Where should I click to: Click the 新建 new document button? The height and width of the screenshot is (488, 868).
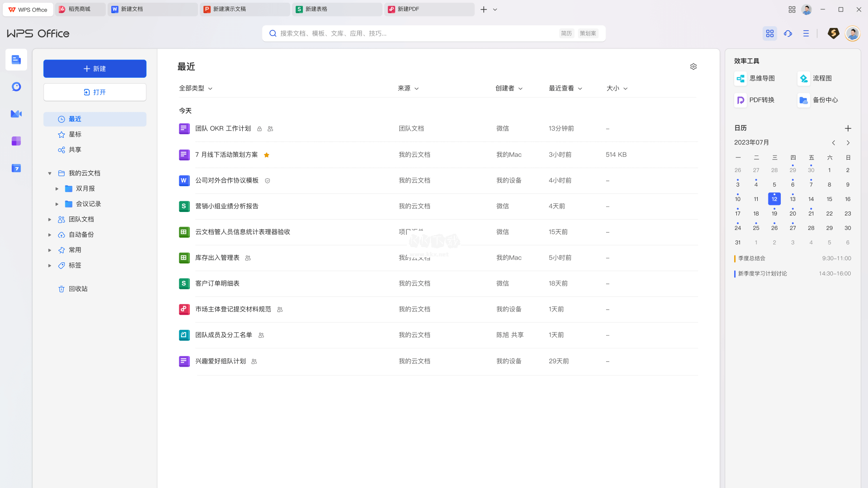pos(95,68)
